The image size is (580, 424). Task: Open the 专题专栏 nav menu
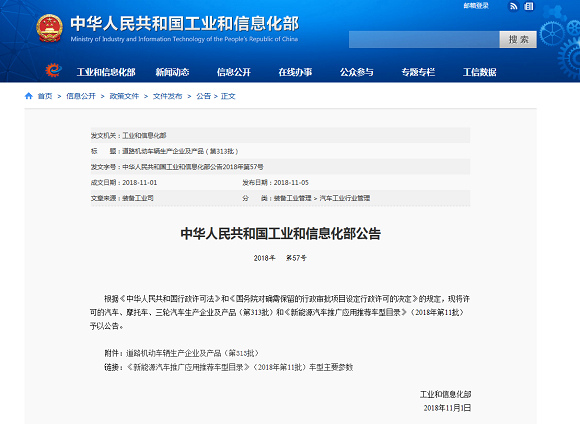(x=418, y=72)
